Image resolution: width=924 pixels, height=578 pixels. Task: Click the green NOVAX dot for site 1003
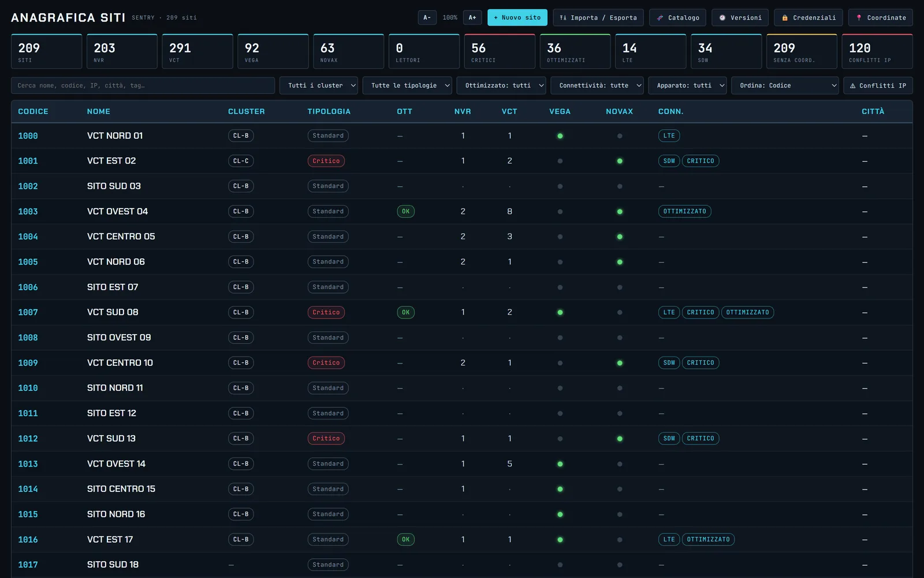(x=620, y=212)
